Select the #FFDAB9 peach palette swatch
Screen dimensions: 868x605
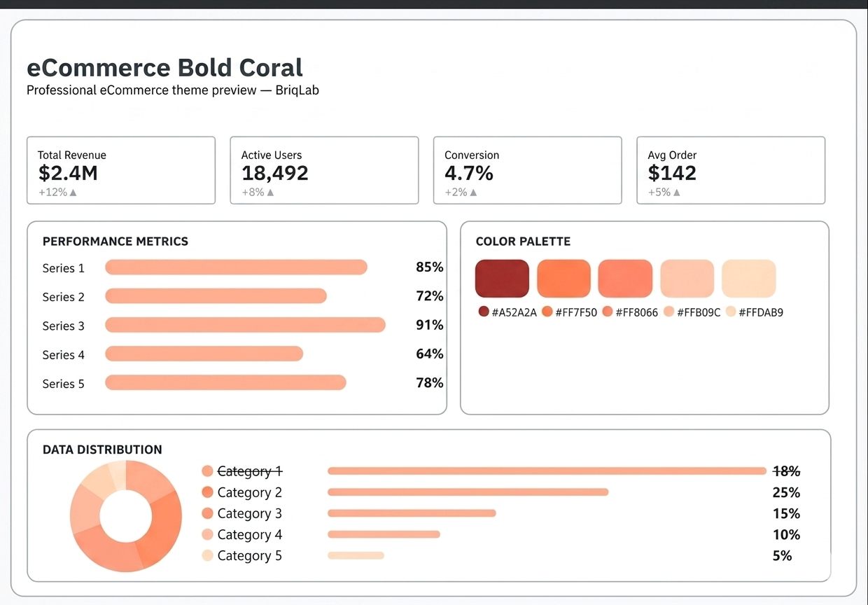748,279
